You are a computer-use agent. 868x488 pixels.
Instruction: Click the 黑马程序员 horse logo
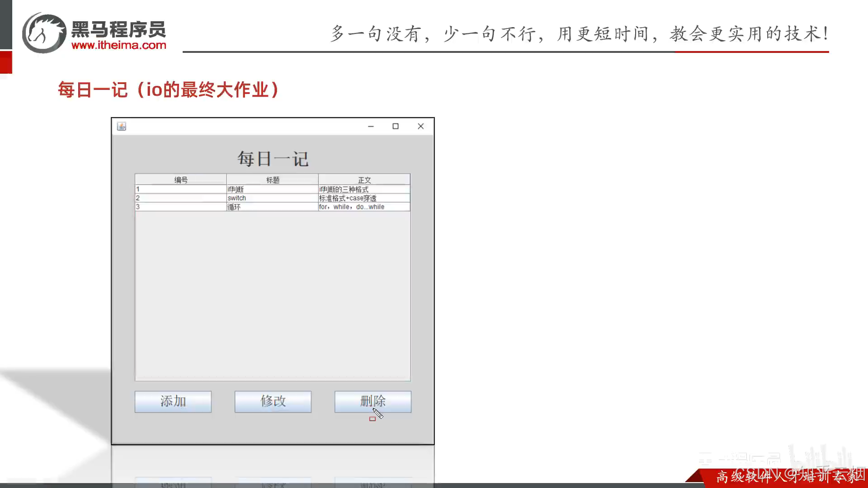44,33
